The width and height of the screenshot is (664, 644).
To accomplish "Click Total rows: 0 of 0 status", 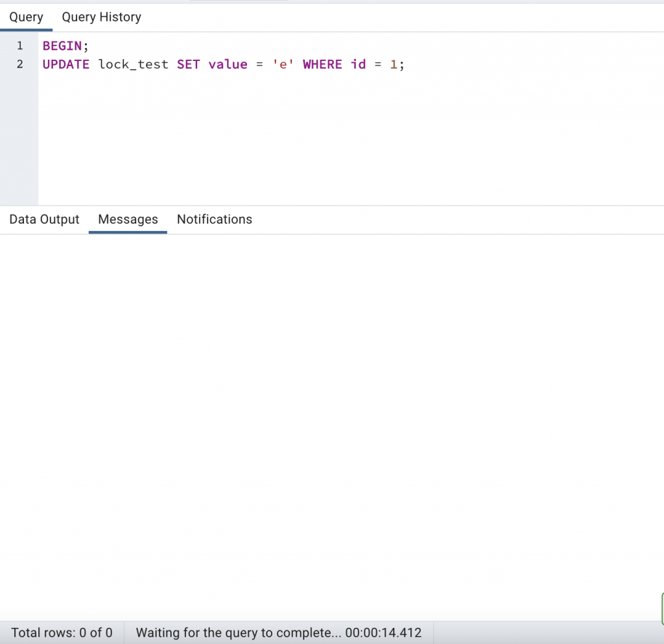I will click(62, 632).
